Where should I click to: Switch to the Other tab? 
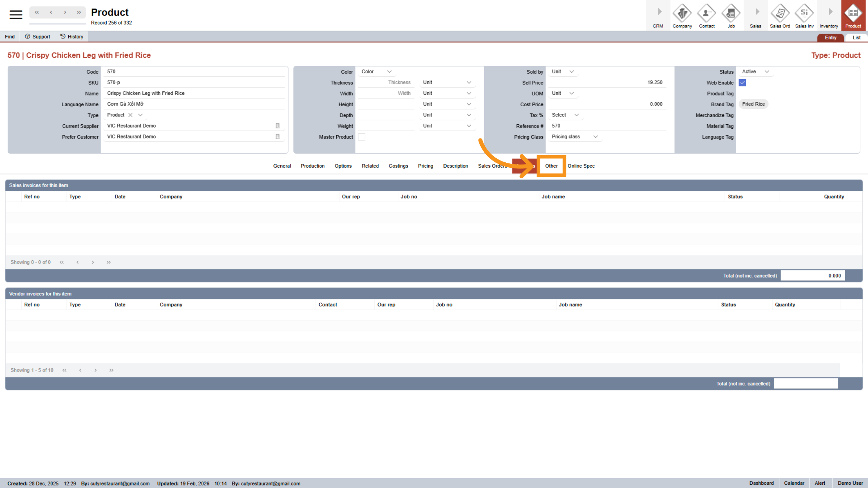point(551,166)
